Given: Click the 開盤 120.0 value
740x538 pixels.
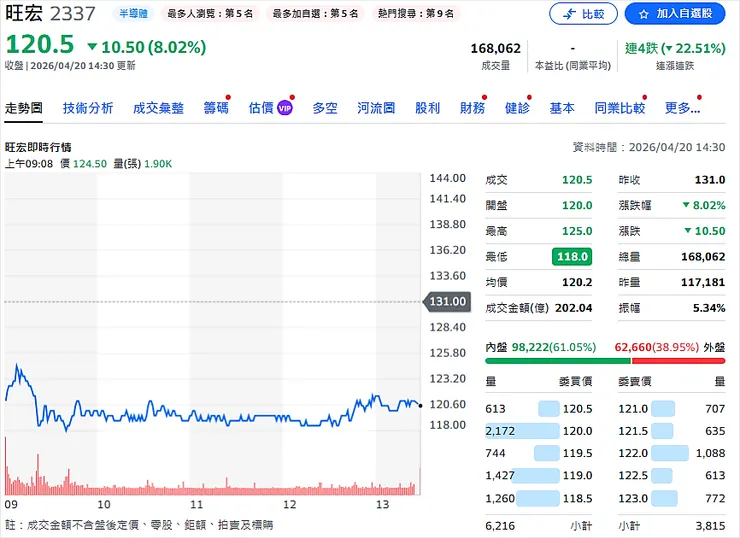Looking at the screenshot, I should pyautogui.click(x=577, y=205).
